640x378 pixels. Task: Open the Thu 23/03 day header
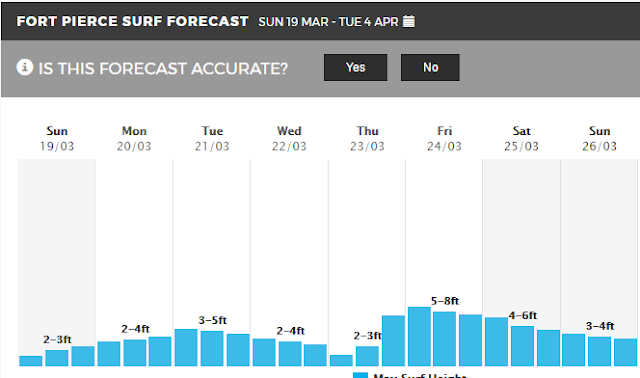(x=367, y=138)
